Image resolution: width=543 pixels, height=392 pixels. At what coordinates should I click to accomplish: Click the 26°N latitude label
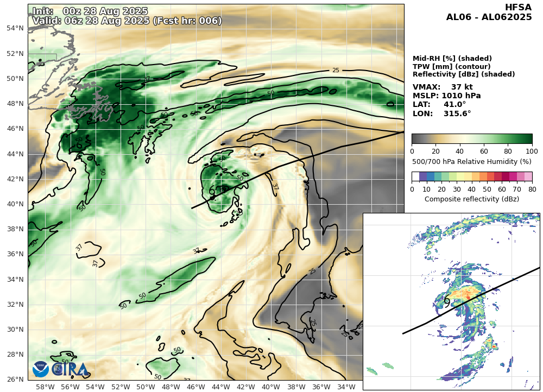point(15,379)
